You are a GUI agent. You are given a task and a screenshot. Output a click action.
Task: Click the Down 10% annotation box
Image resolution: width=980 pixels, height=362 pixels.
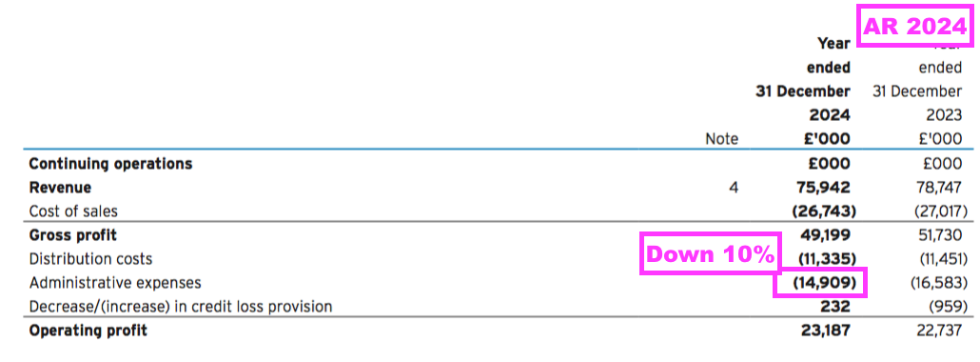click(x=710, y=254)
